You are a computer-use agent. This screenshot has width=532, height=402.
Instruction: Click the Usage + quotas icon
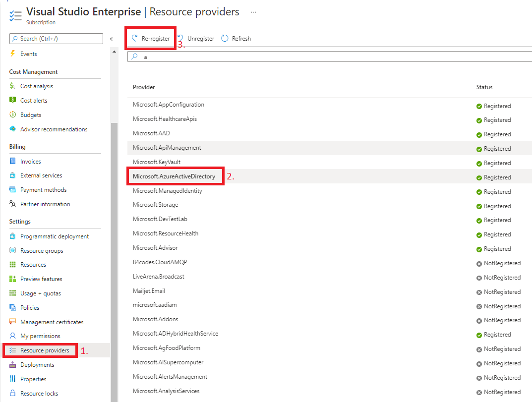click(x=12, y=293)
